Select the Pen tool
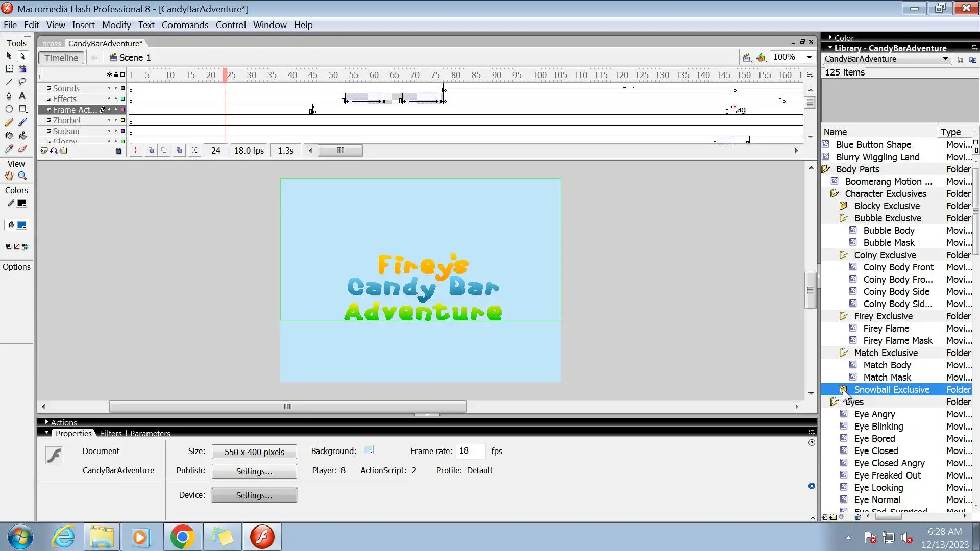980x551 pixels. pyautogui.click(x=9, y=95)
